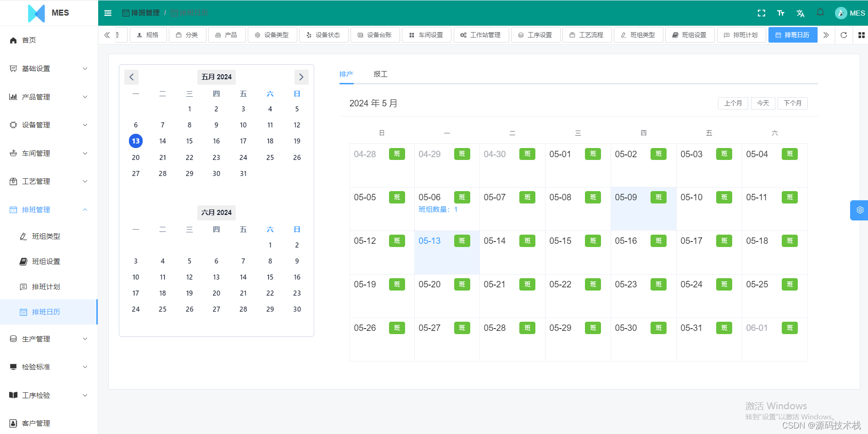Open the font size setting icon
Image resolution: width=868 pixels, height=434 pixels.
click(x=781, y=13)
